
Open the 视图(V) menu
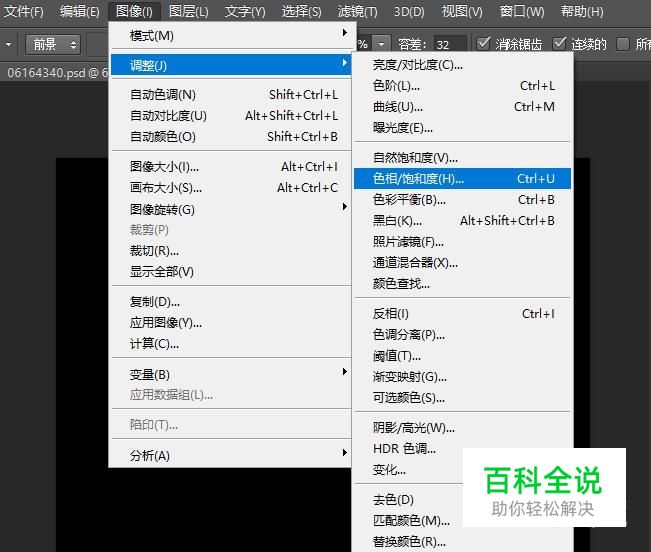[462, 11]
